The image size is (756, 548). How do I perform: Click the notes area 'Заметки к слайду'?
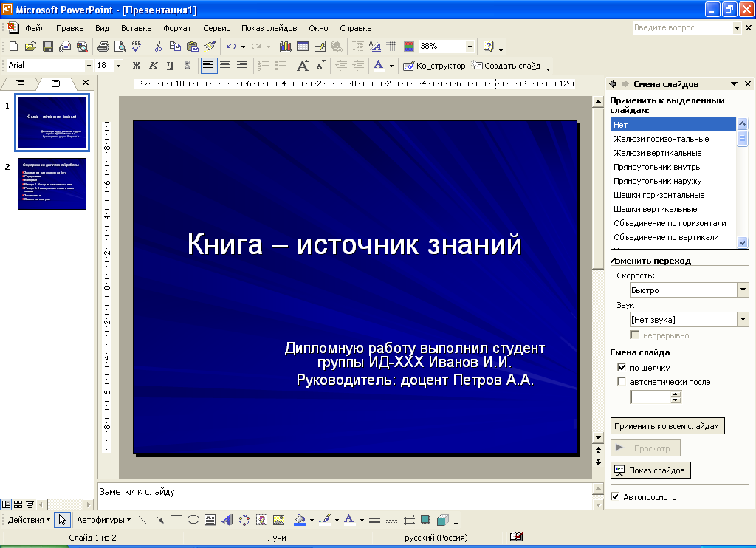click(344, 496)
